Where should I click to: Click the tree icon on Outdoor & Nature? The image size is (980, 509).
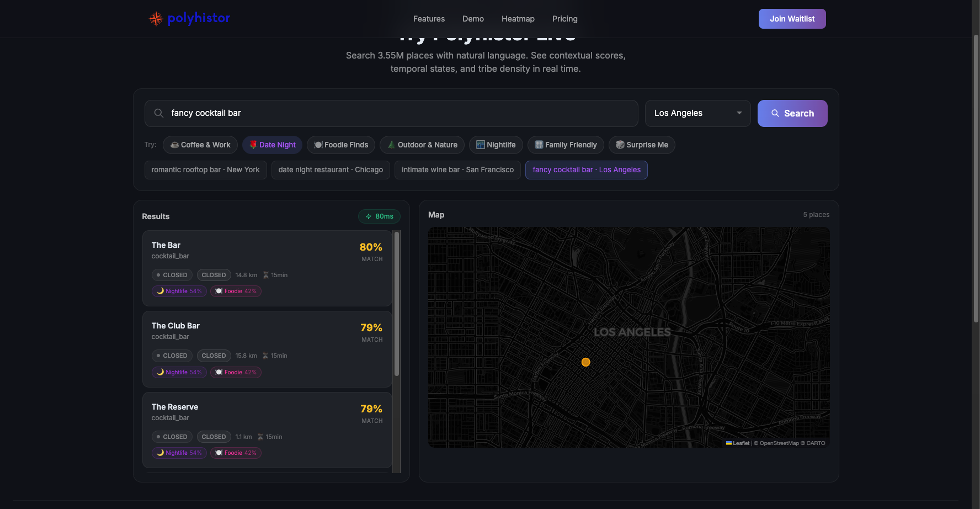click(x=391, y=145)
